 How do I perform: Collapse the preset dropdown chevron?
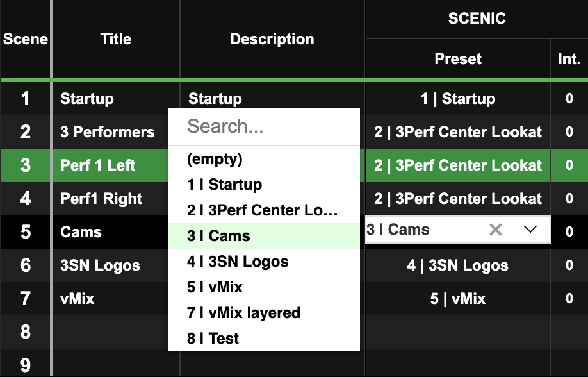[530, 230]
